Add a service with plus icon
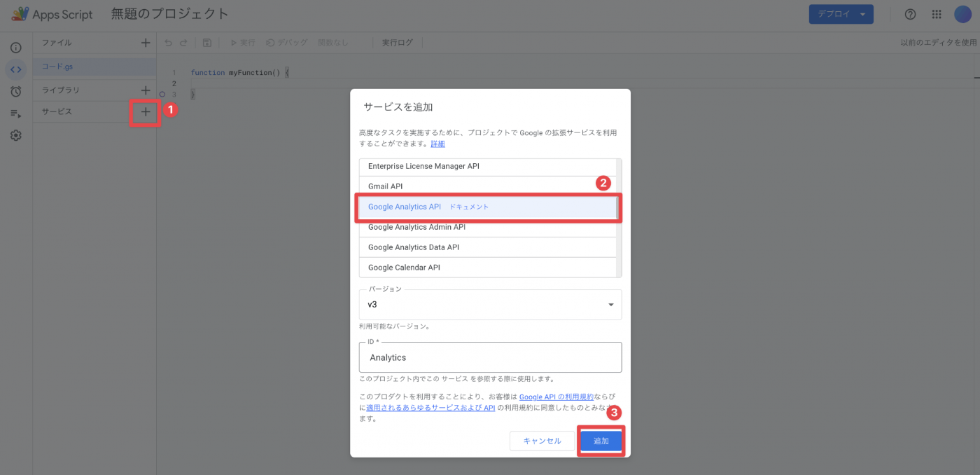 coord(146,111)
